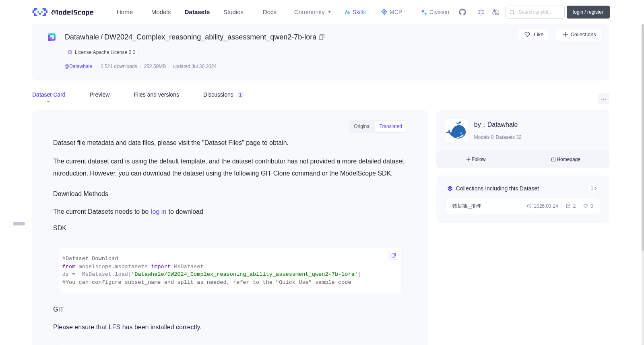The image size is (644, 345).
Task: Open Studios in the navigation
Action: point(233,12)
